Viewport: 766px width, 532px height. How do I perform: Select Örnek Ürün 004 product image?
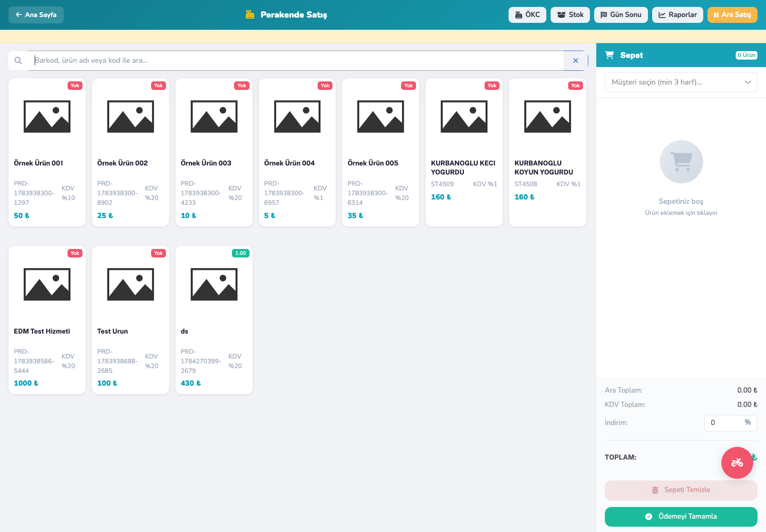297,117
